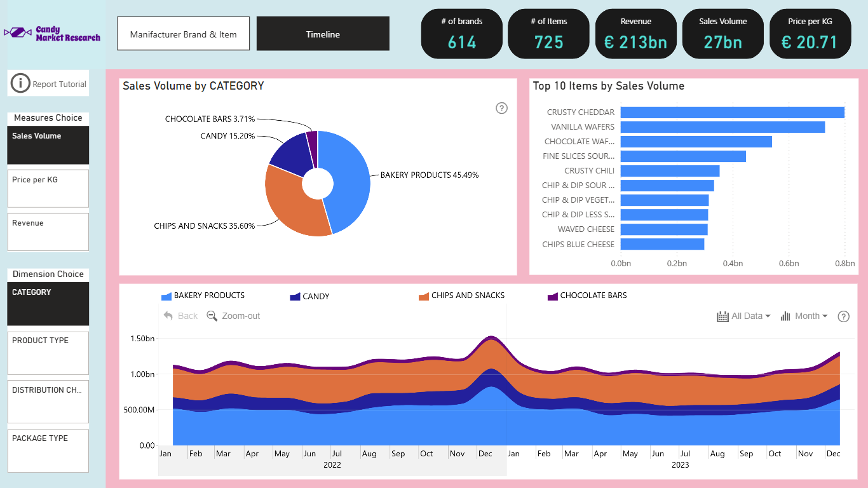868x488 pixels.
Task: Click the Sales Volume KPI card
Action: 723,34
